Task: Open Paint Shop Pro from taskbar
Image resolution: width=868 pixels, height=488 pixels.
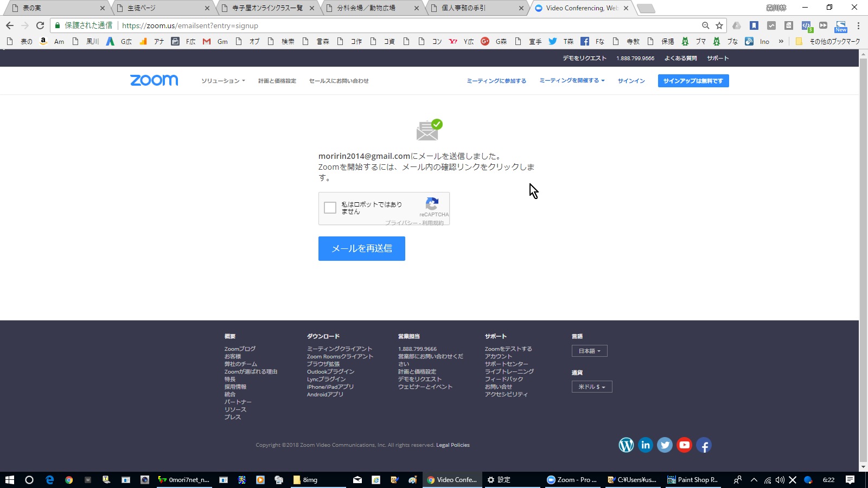Action: [693, 480]
